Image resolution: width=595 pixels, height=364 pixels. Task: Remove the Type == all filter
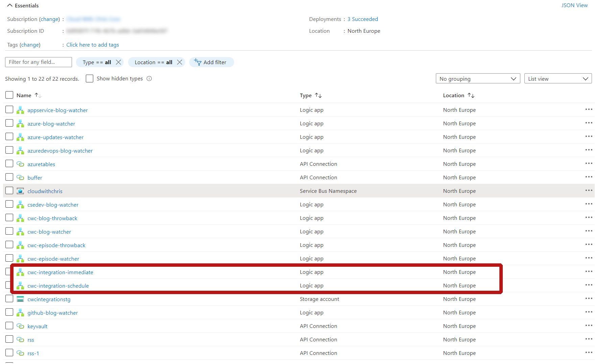click(118, 62)
